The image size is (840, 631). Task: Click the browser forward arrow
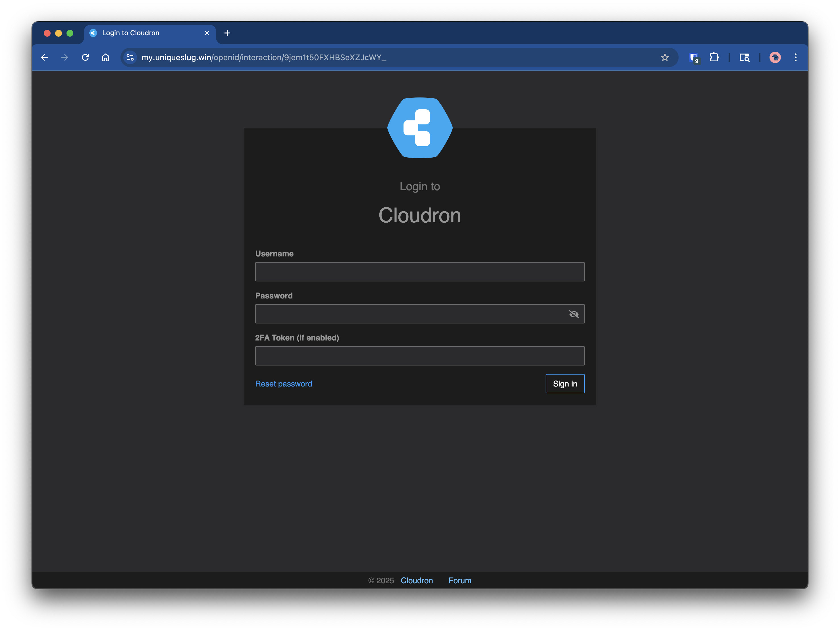click(x=65, y=57)
